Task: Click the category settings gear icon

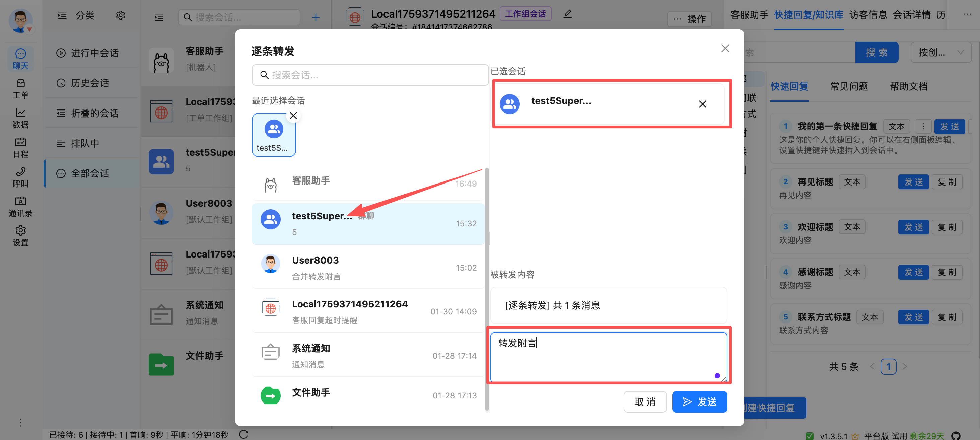Action: click(x=120, y=16)
